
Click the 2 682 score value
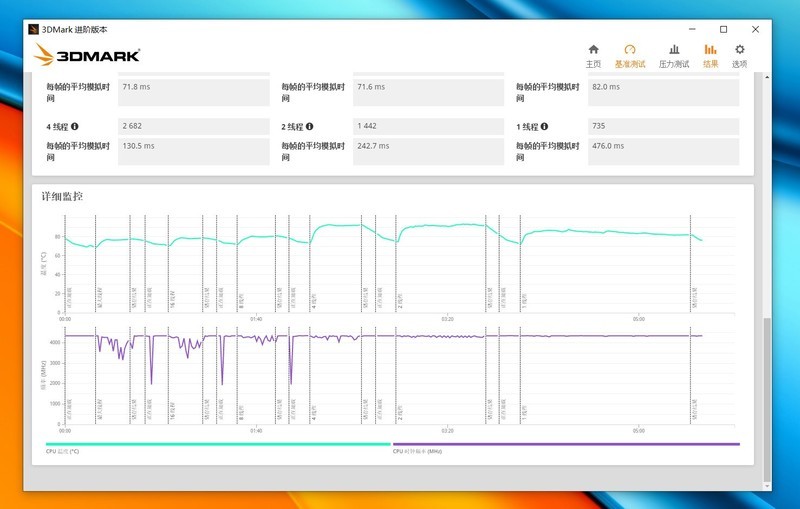click(193, 126)
